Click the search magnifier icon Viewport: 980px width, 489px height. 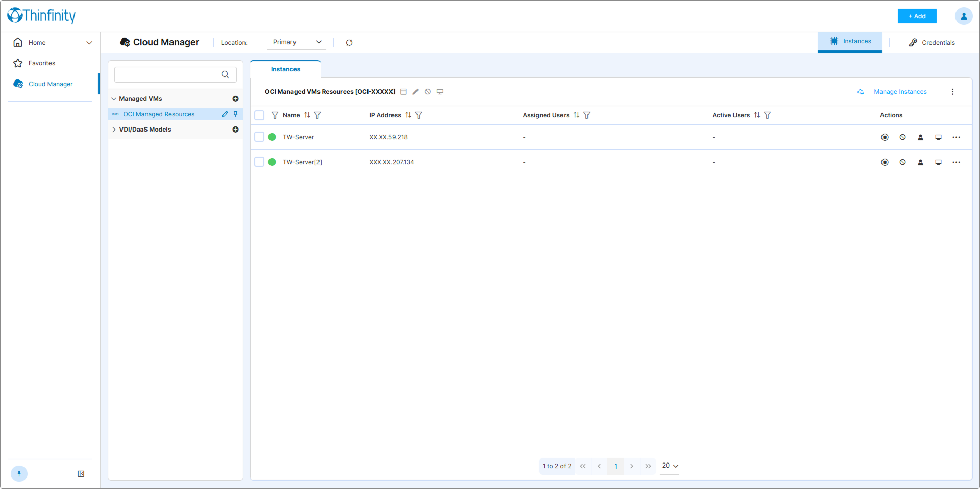(225, 74)
